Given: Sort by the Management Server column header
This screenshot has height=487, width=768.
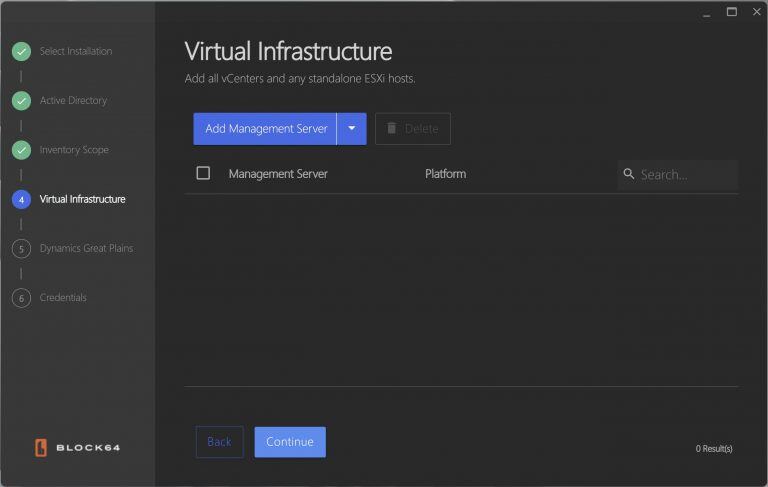Looking at the screenshot, I should tap(278, 174).
